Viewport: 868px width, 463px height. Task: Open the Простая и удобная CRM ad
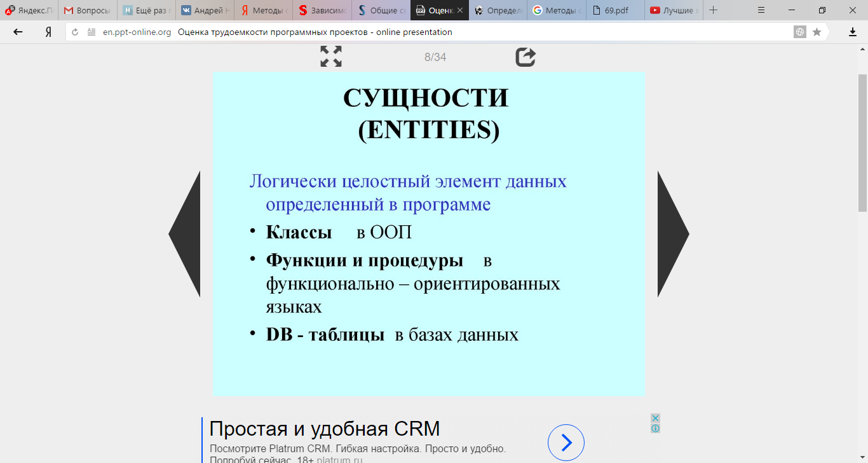(x=325, y=429)
